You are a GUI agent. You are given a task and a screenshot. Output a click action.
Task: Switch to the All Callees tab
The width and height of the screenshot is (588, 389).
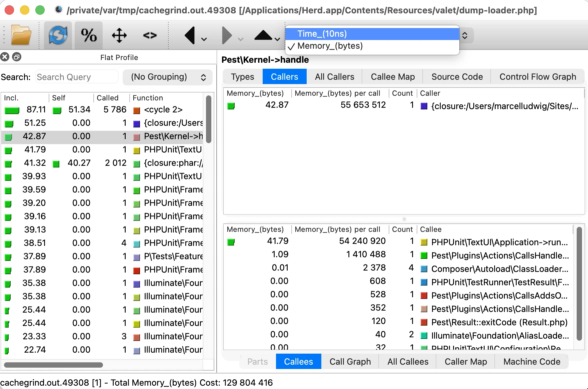coord(408,362)
